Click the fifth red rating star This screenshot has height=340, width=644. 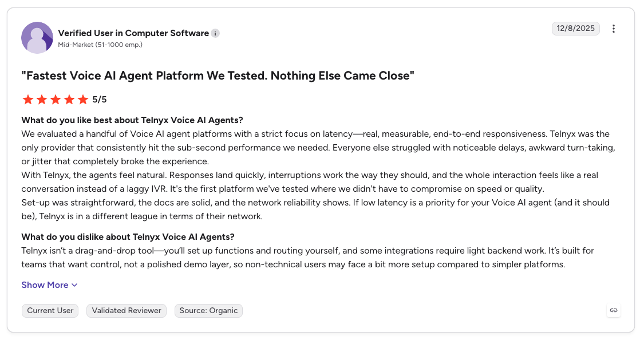click(83, 100)
